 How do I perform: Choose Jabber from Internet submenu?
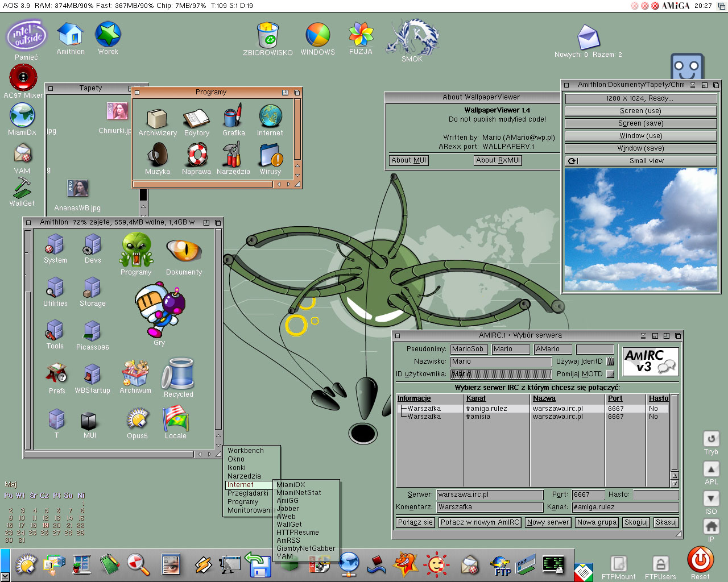coord(288,509)
